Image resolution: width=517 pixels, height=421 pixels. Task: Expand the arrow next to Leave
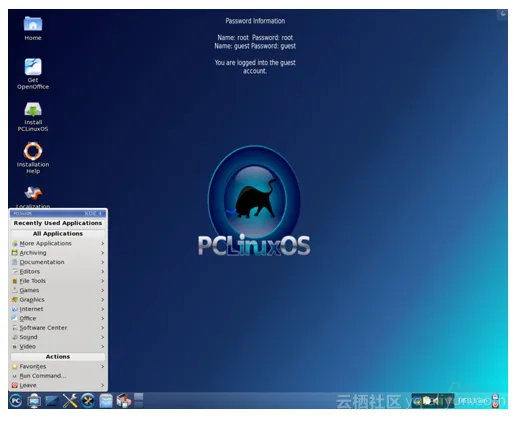pos(103,385)
